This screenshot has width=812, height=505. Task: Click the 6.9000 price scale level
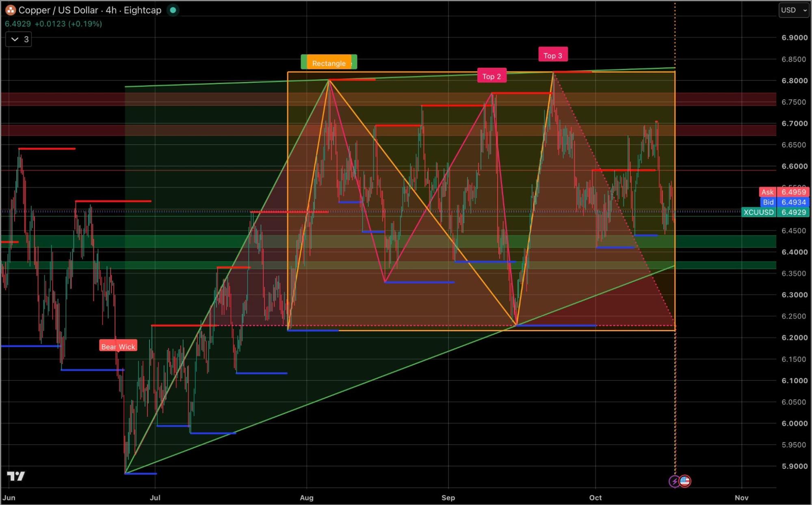point(795,38)
